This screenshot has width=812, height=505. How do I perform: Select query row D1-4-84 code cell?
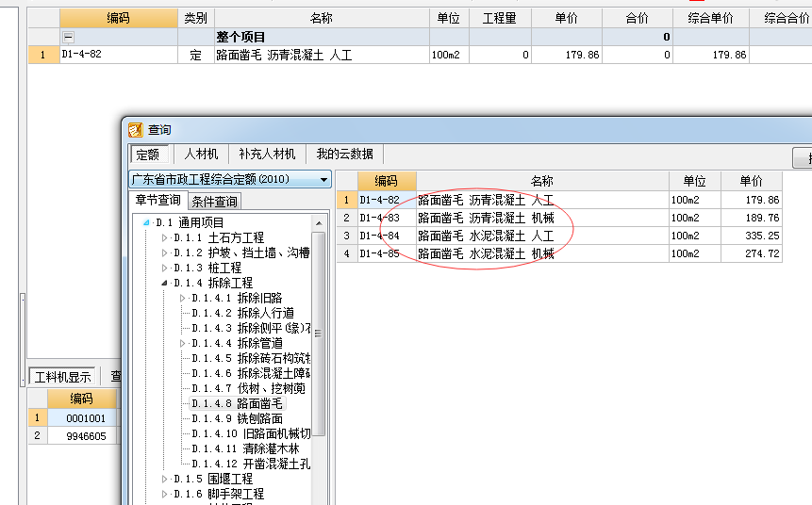tap(387, 236)
